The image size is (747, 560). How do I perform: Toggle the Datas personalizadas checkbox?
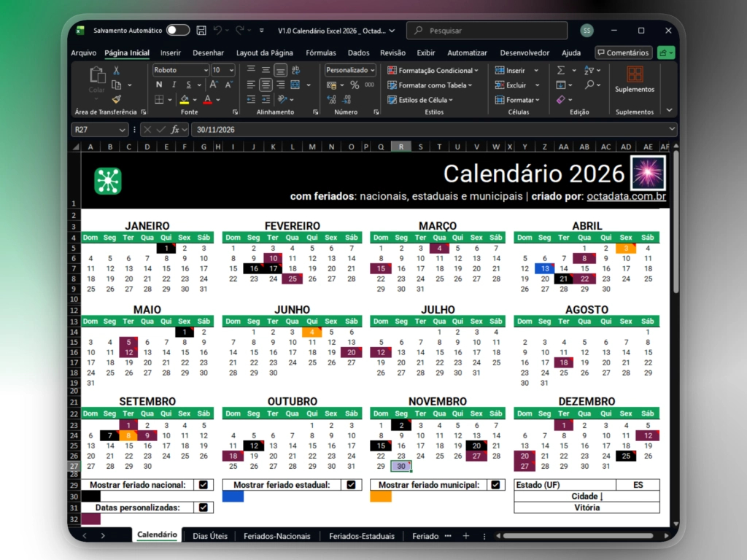203,508
